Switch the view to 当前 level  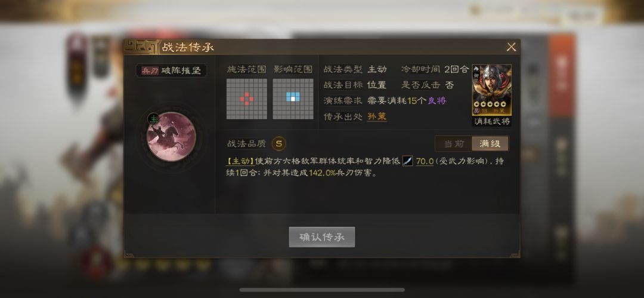click(454, 144)
